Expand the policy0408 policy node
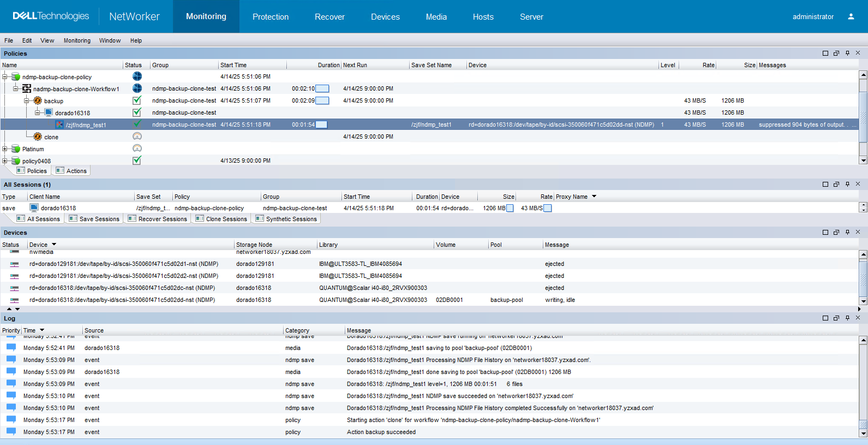The width and height of the screenshot is (868, 445). pyautogui.click(x=5, y=161)
